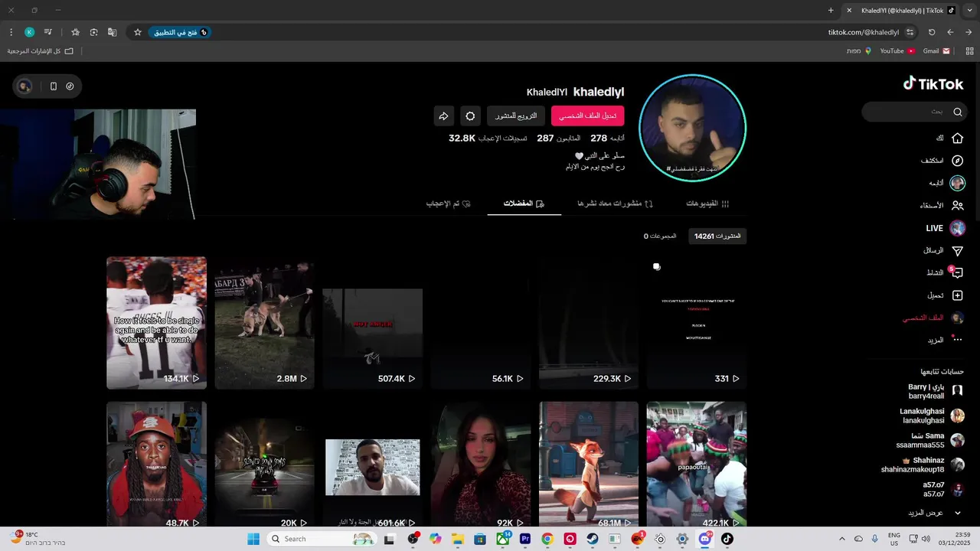Open followed account barry4reall
Viewport: 980px width, 551px height.
point(936,392)
